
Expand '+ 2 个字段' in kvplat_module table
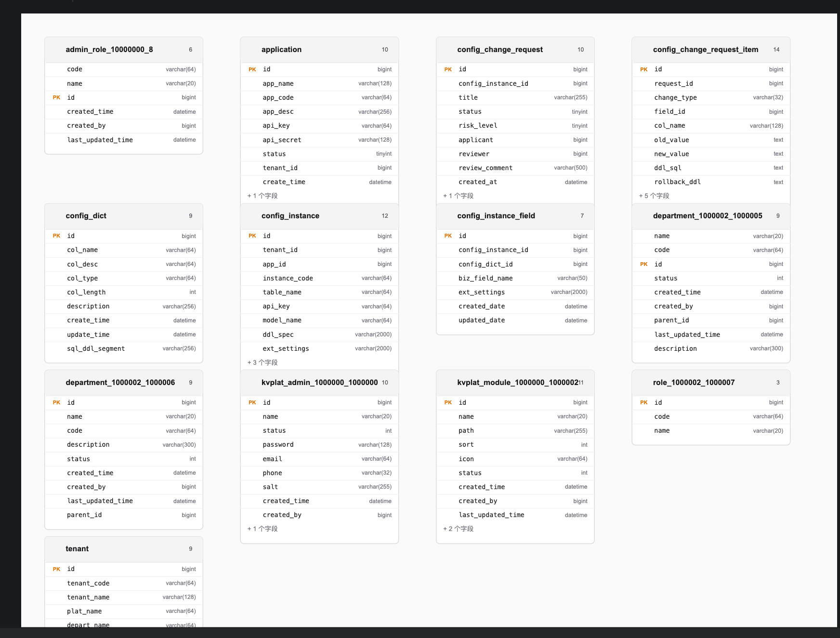click(458, 529)
